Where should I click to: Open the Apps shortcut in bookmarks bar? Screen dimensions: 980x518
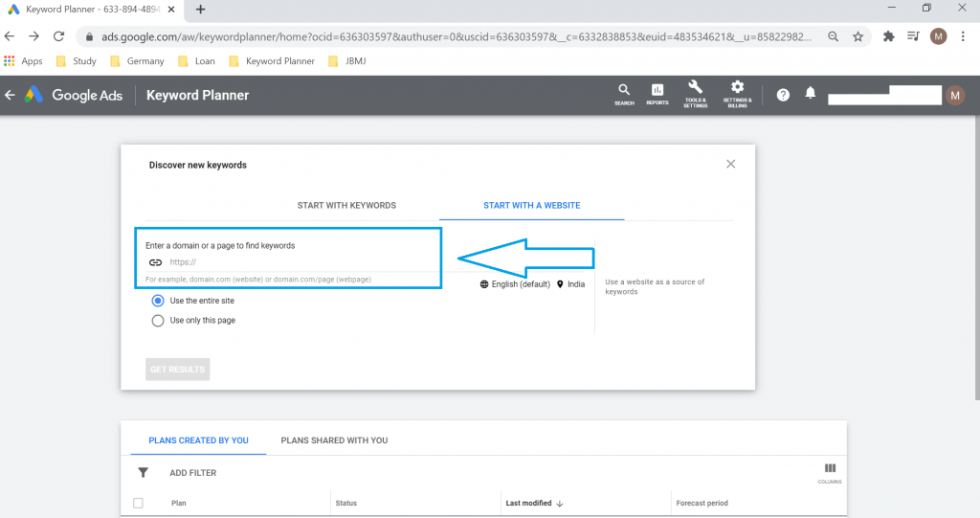pos(23,60)
